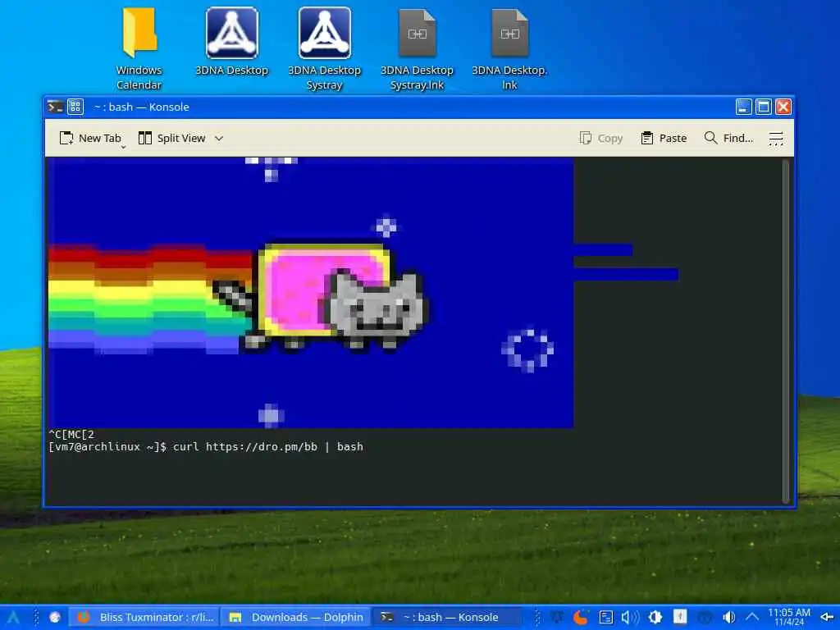
Task: Open a New Tab in Konsole
Action: click(90, 138)
